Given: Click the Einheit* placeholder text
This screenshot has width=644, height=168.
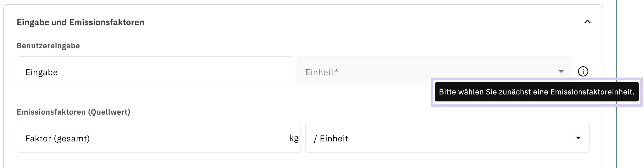Looking at the screenshot, I should coord(322,72).
